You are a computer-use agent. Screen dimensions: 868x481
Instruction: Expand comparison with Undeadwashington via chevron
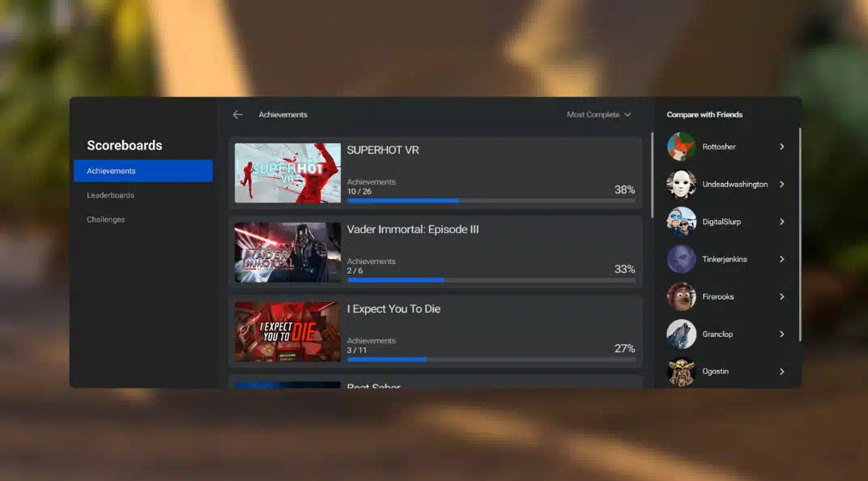coord(781,185)
